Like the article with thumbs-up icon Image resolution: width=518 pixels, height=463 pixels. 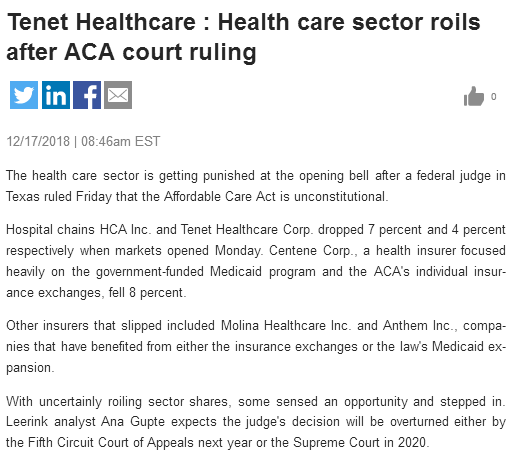pyautogui.click(x=474, y=96)
